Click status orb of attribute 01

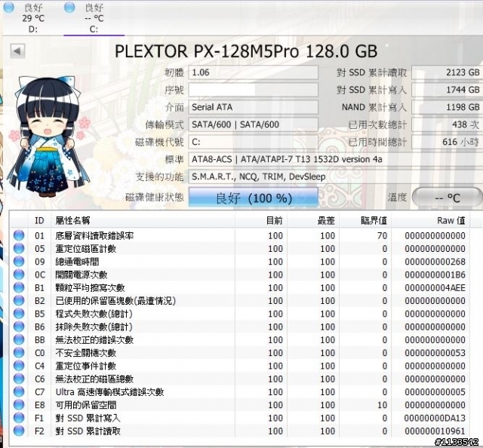pos(19,235)
